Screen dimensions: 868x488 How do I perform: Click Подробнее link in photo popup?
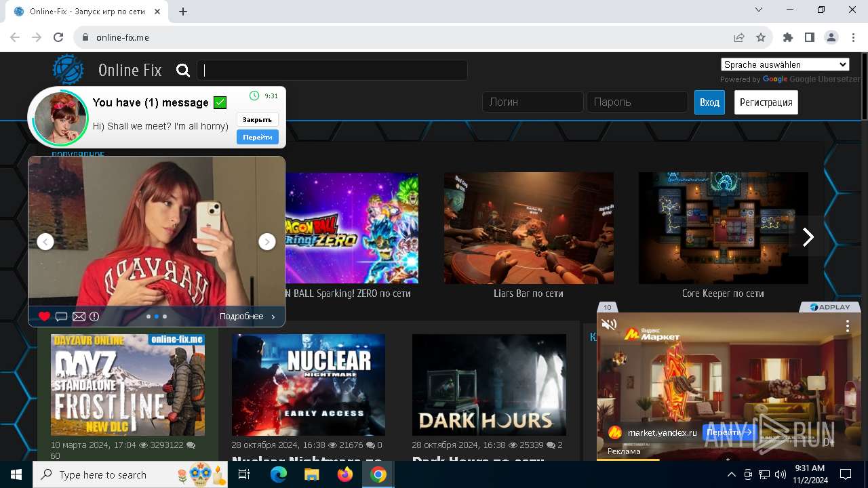[x=248, y=317]
